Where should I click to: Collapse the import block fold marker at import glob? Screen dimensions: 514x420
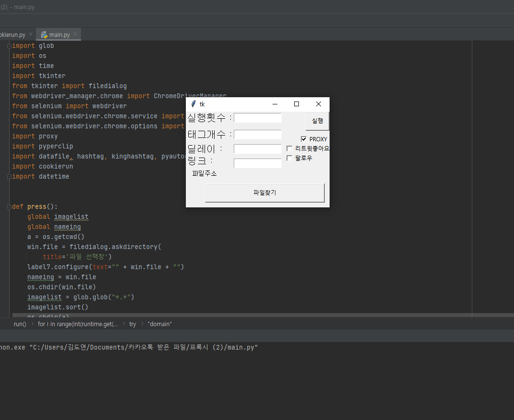point(9,46)
